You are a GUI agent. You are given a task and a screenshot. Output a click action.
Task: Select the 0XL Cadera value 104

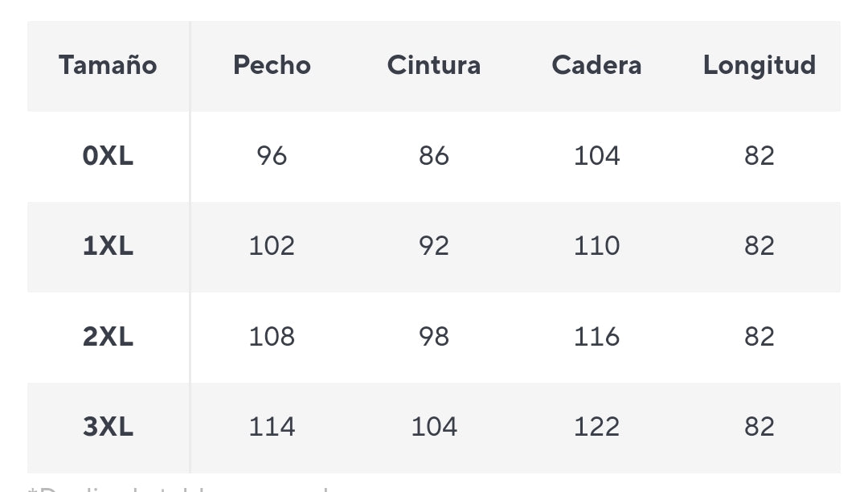[x=596, y=156]
